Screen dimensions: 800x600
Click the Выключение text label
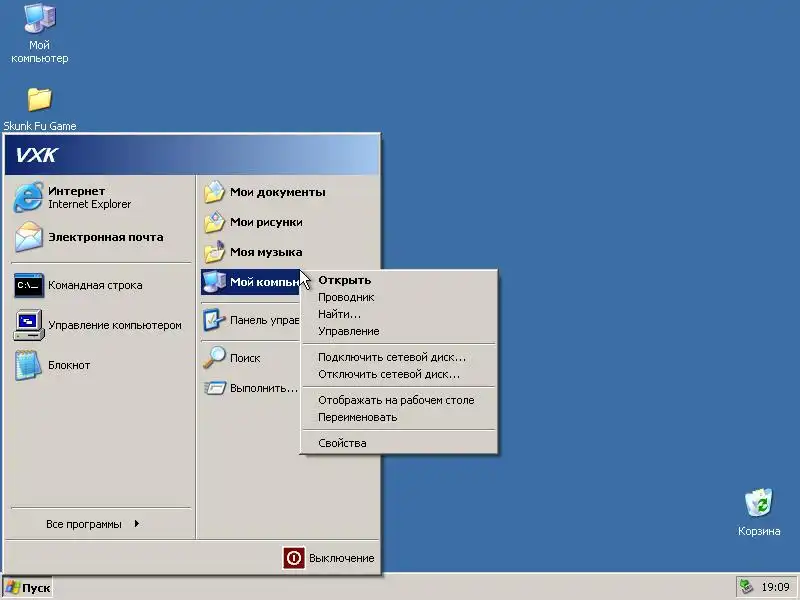341,558
